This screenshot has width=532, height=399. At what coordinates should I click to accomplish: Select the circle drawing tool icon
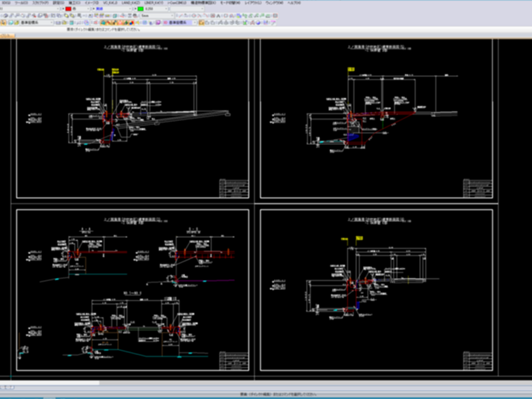click(194, 15)
